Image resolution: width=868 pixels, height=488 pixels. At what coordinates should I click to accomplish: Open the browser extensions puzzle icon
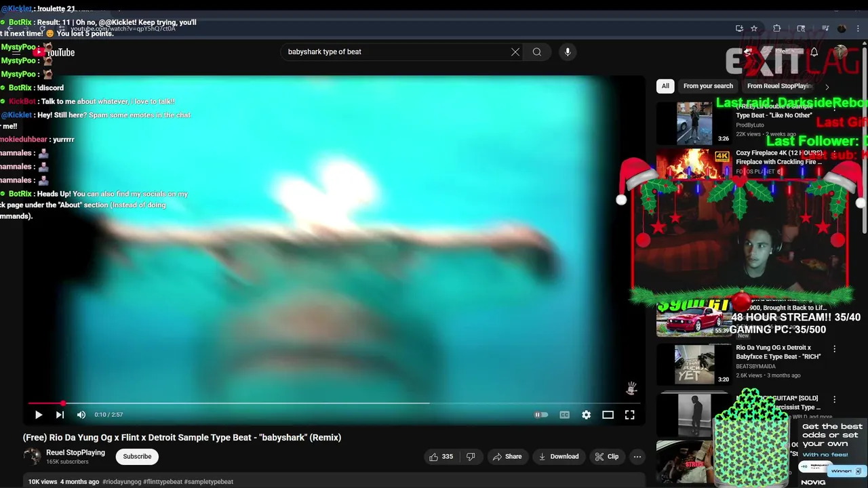point(777,28)
